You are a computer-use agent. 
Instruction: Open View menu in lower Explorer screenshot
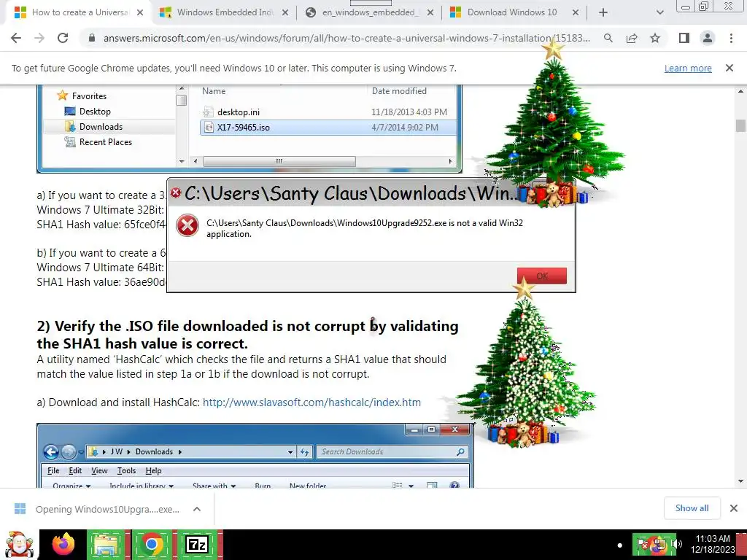pos(99,470)
